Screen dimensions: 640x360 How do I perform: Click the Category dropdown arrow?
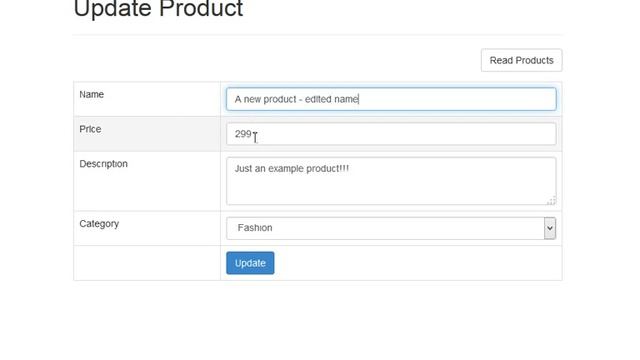(550, 228)
